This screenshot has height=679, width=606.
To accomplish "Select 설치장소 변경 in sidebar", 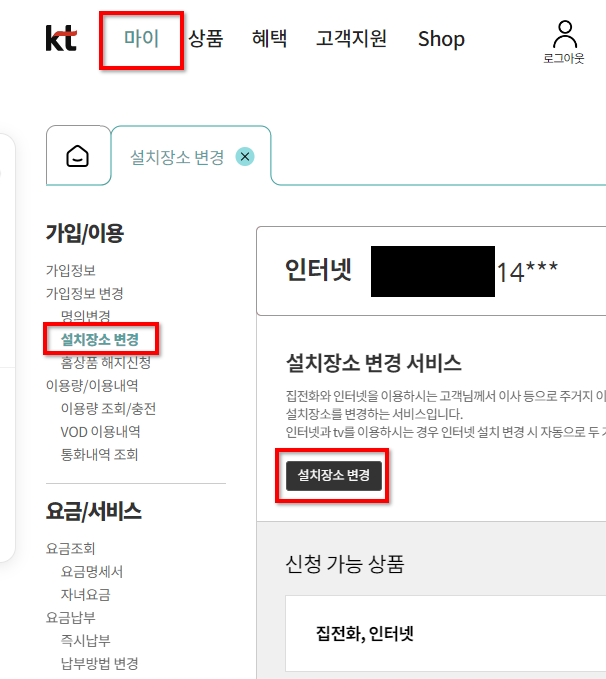I will pos(100,340).
